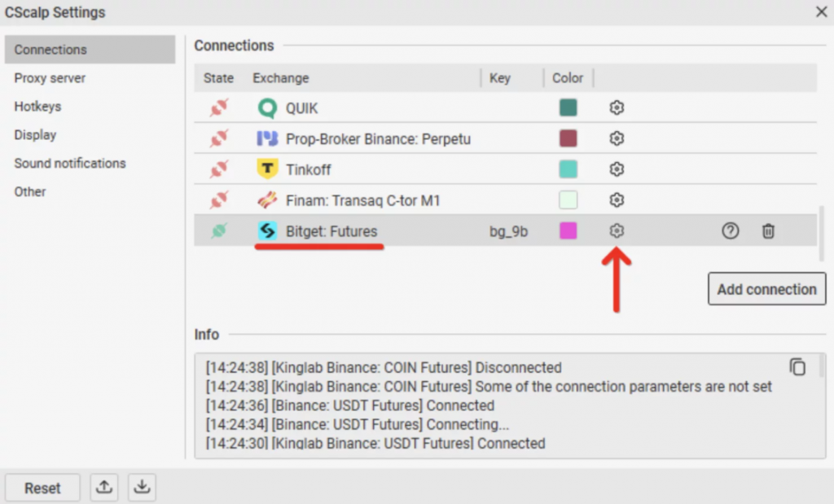Click the download settings icon at bottom
The image size is (834, 504).
point(142,487)
